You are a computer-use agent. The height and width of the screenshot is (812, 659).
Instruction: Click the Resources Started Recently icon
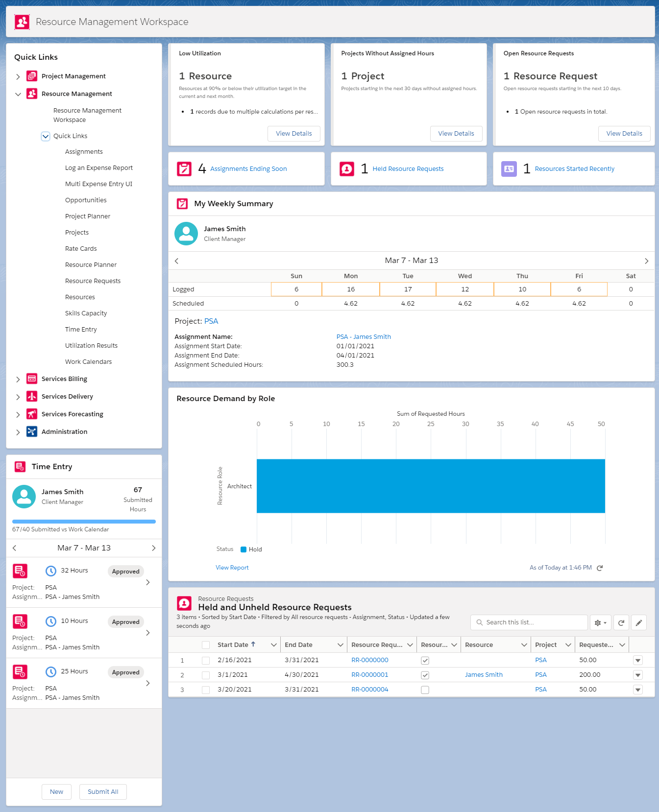509,169
